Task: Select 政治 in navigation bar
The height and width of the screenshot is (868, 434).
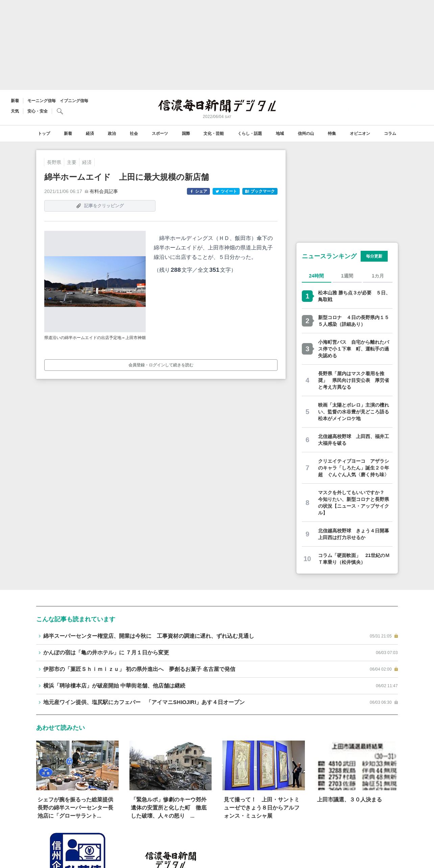Action: click(x=112, y=134)
